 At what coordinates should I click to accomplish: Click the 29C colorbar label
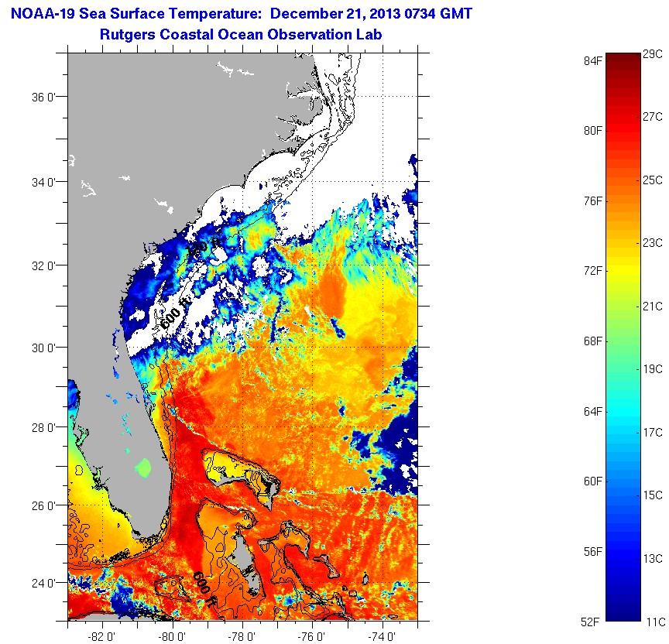click(x=653, y=54)
